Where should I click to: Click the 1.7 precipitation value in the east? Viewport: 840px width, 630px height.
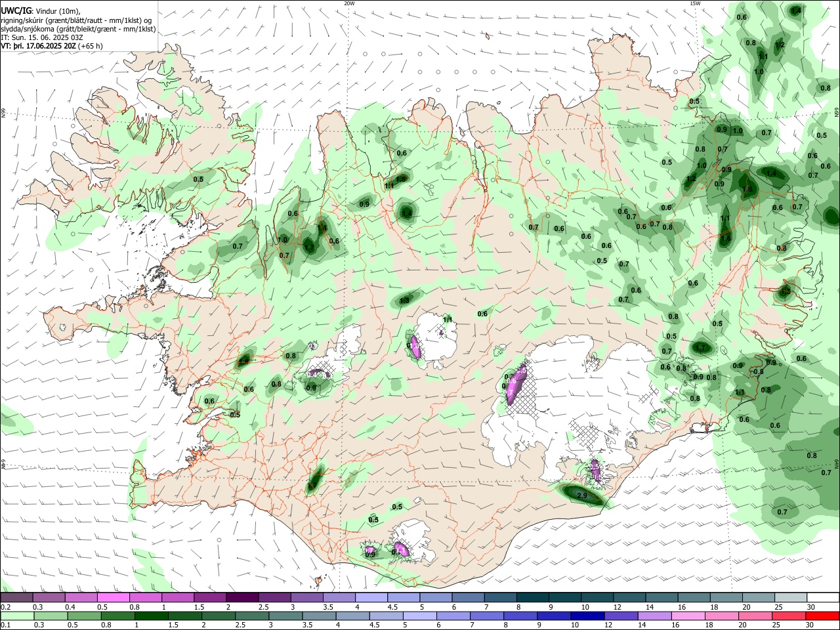coord(700,347)
